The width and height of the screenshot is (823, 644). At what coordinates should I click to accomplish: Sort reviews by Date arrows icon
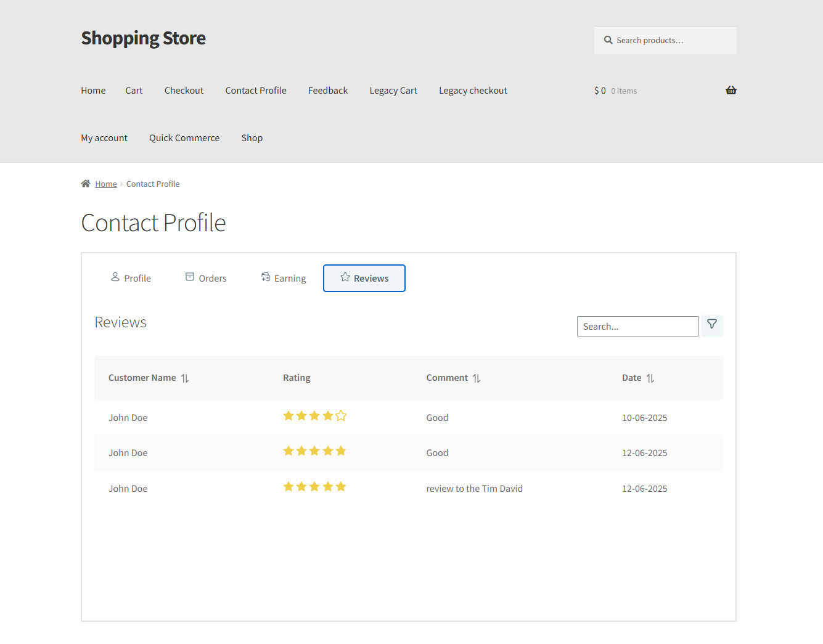click(650, 378)
